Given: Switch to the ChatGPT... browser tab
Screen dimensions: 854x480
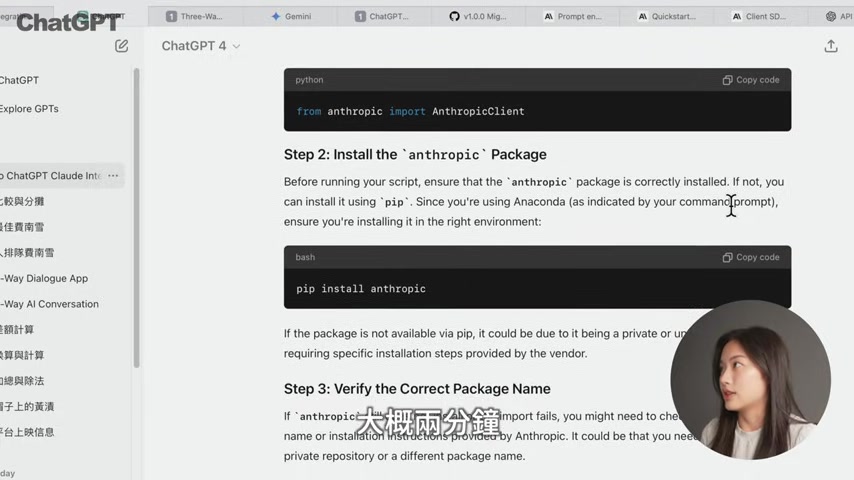Looking at the screenshot, I should pyautogui.click(x=382, y=16).
